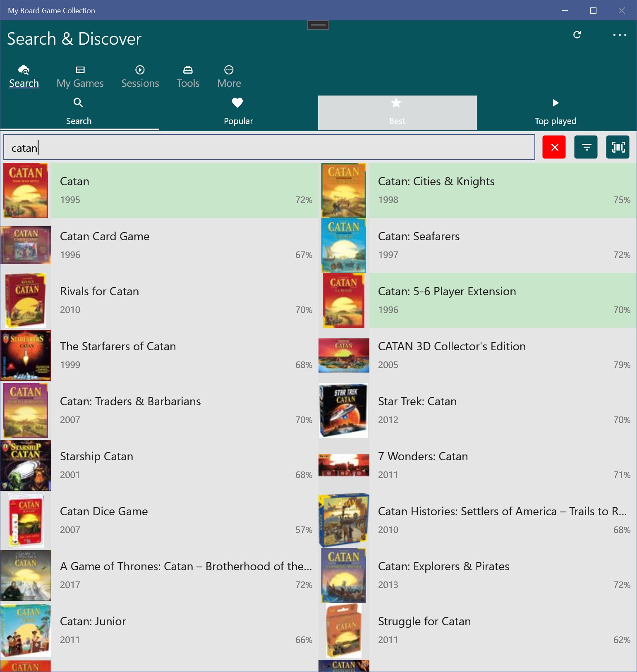
Task: Maximize the My Board Game Collection window
Action: 593,10
